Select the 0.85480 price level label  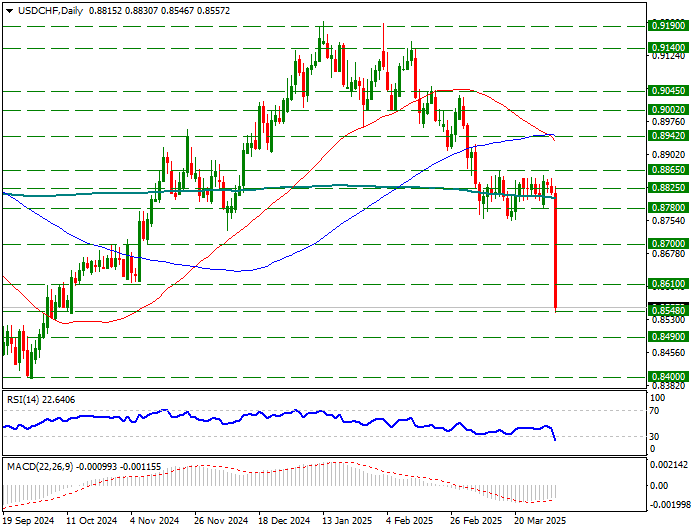(x=669, y=311)
